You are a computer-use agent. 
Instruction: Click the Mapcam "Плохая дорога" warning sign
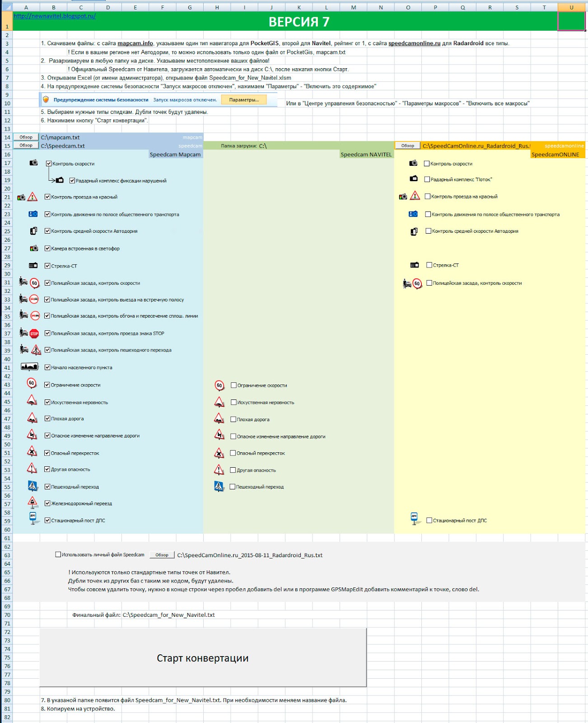(x=32, y=418)
